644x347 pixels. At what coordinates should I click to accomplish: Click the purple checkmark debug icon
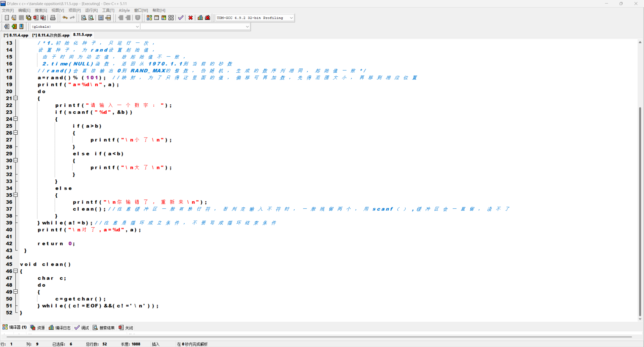[x=181, y=18]
